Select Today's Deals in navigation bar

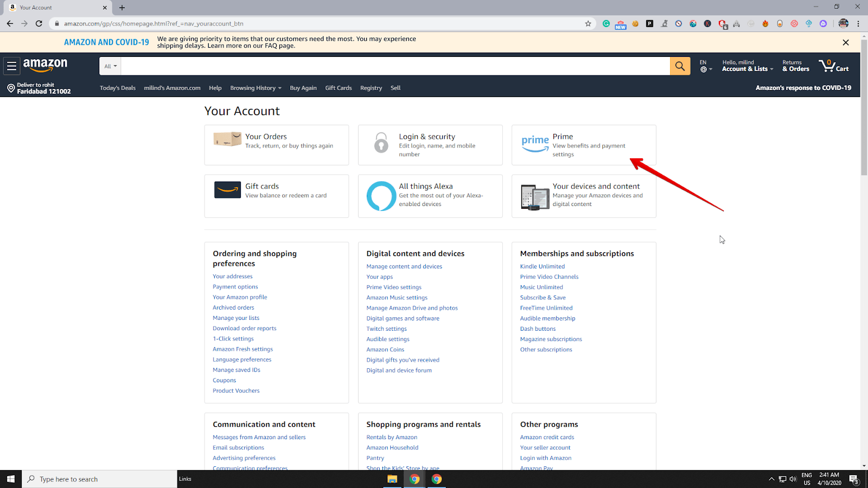(x=118, y=88)
